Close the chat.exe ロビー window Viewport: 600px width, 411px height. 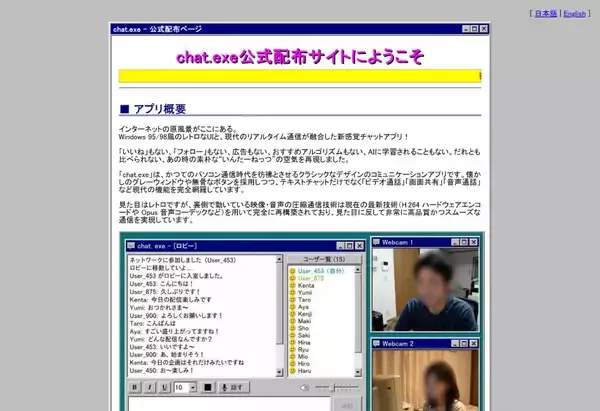point(359,246)
